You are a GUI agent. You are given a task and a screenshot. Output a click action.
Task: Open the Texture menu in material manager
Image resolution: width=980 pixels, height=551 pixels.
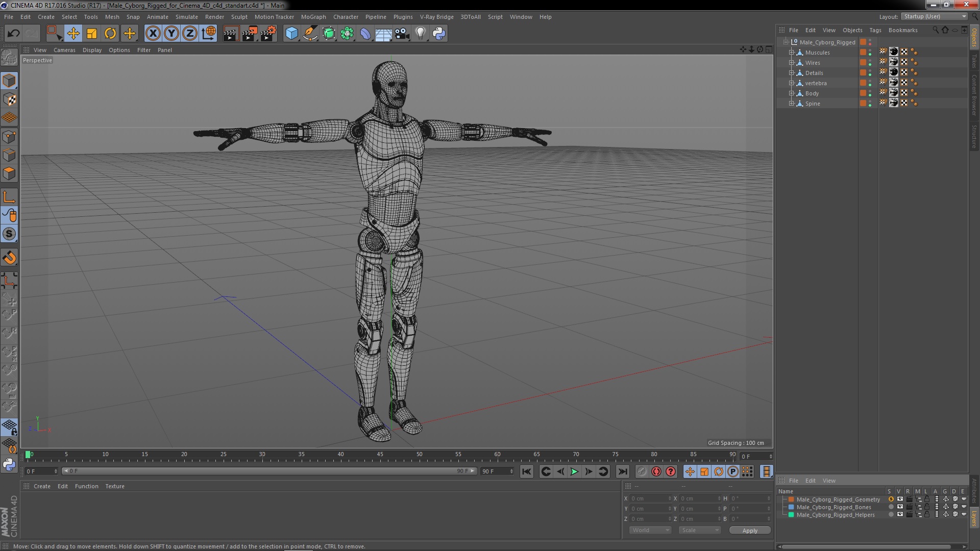point(115,486)
